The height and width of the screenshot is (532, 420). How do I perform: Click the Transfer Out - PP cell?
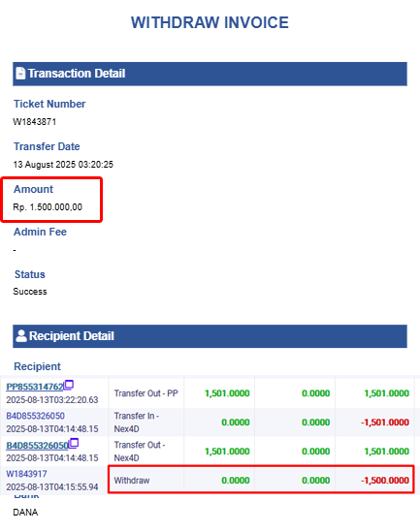(146, 393)
